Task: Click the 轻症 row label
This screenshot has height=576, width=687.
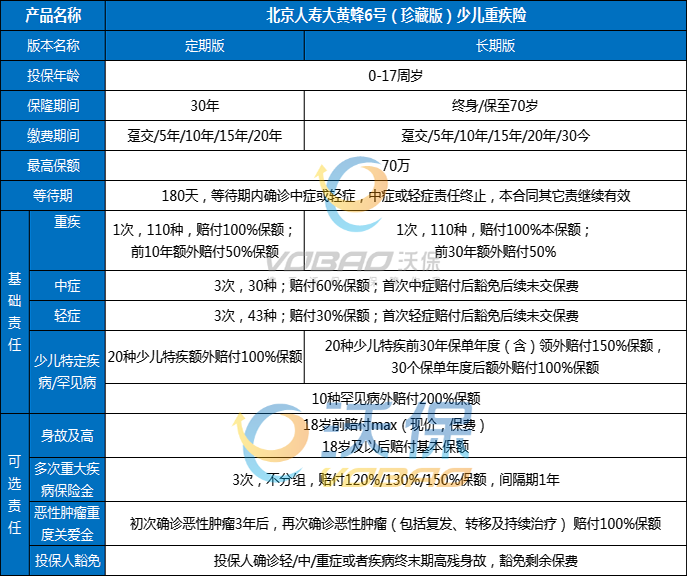Action: pos(67,316)
